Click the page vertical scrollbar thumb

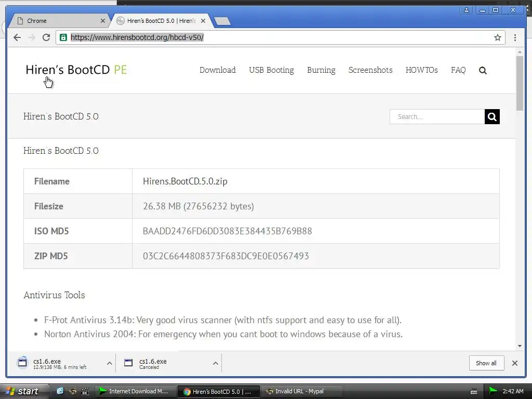pyautogui.click(x=520, y=83)
